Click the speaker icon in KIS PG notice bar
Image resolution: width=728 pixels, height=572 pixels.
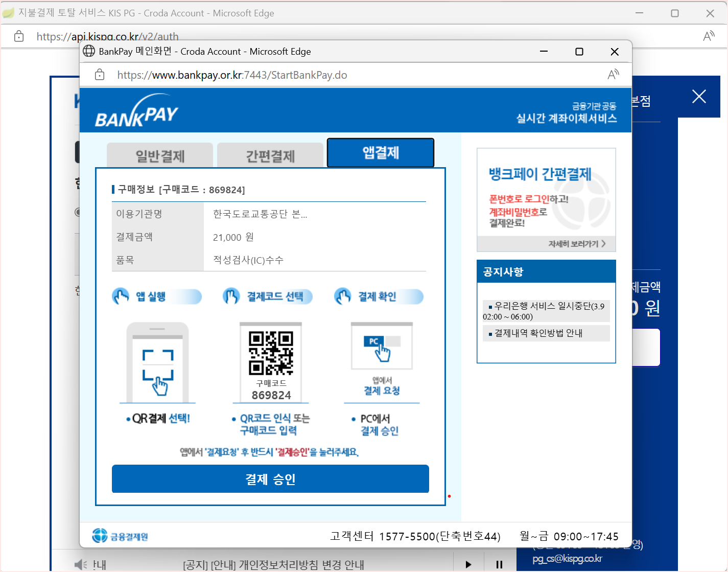click(81, 564)
